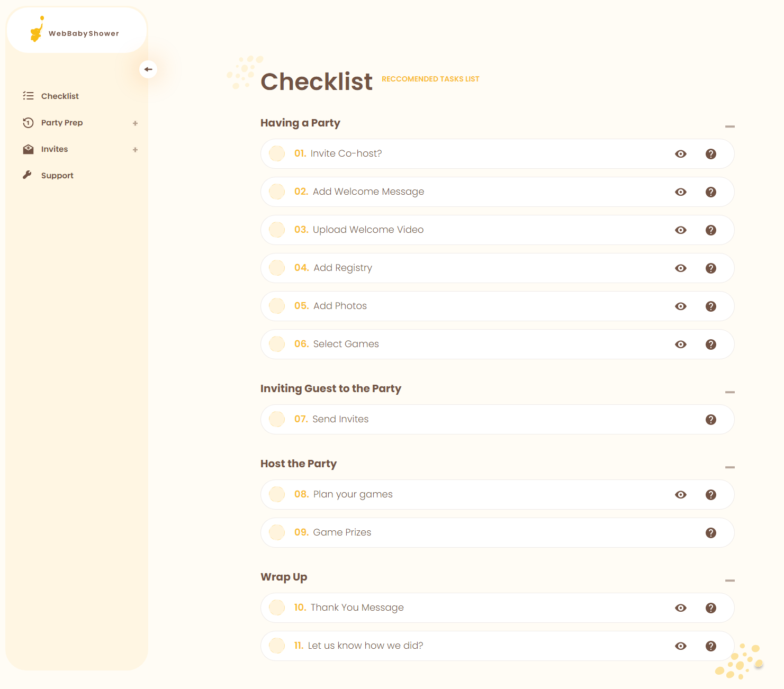Collapse sidebar with the back arrow
Screen dimensions: 784x689
click(148, 69)
